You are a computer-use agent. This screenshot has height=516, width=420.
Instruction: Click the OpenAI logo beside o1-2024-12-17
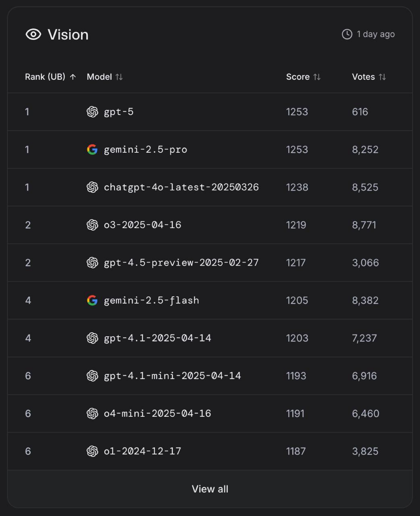[92, 451]
